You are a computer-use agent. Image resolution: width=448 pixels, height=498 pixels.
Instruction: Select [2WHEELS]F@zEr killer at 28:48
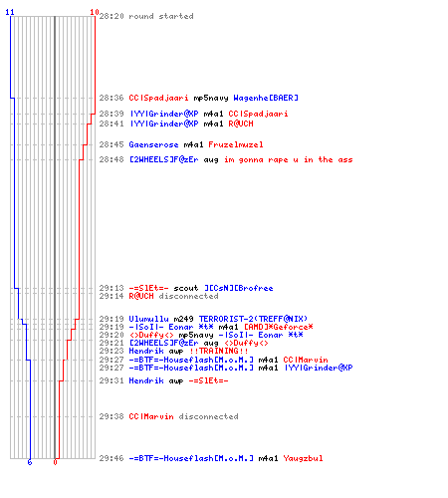tap(164, 160)
